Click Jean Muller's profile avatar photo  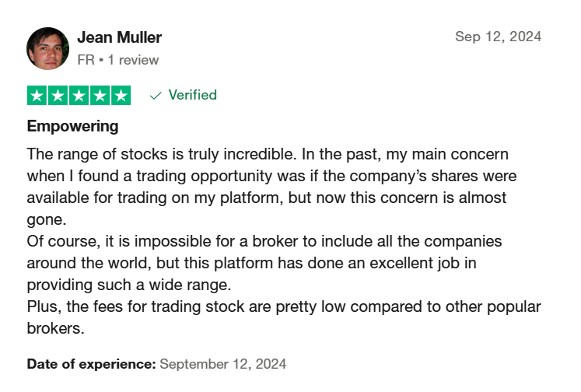point(47,48)
